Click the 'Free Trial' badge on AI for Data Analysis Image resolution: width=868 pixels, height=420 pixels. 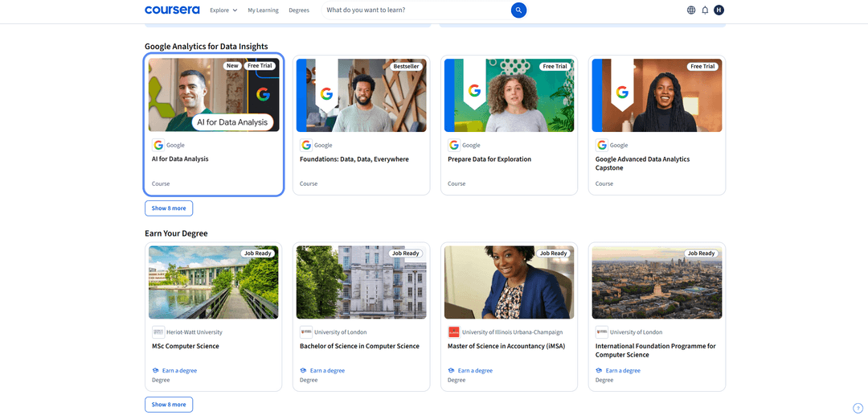[260, 66]
